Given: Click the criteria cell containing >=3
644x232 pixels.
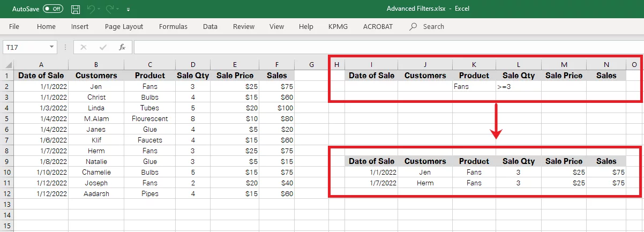Looking at the screenshot, I should [x=518, y=86].
